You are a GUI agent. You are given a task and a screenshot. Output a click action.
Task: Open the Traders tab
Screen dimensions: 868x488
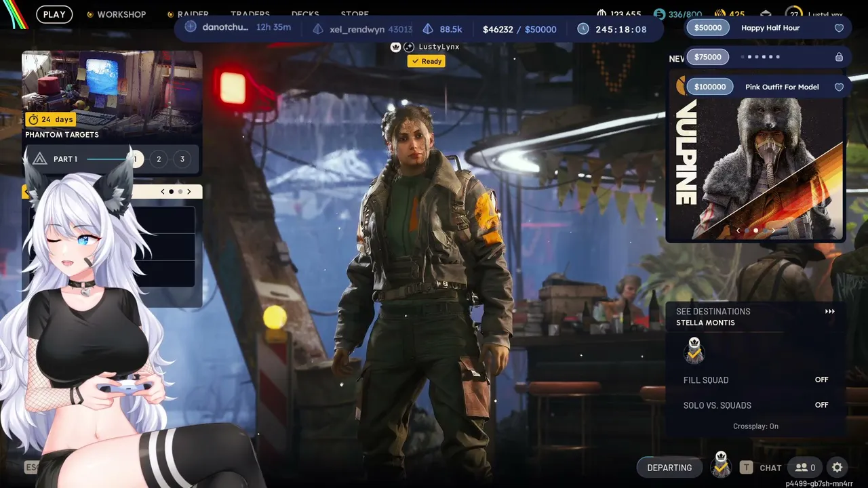click(250, 14)
